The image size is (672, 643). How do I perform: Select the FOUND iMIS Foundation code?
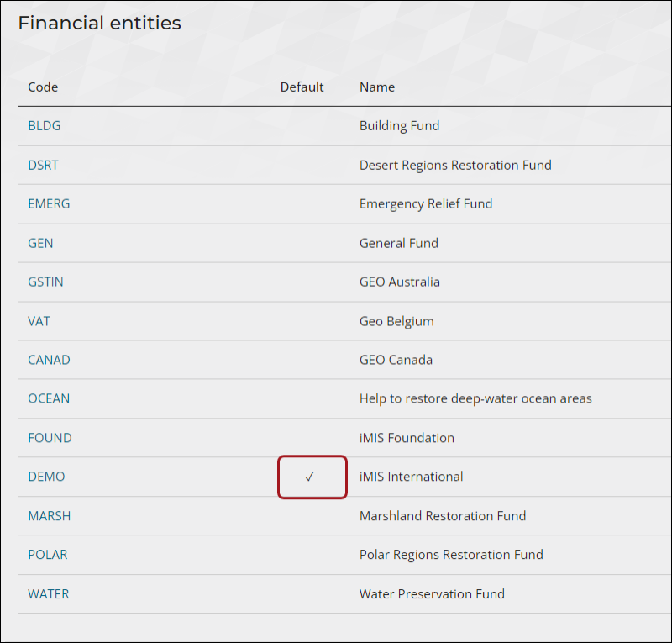pos(49,437)
